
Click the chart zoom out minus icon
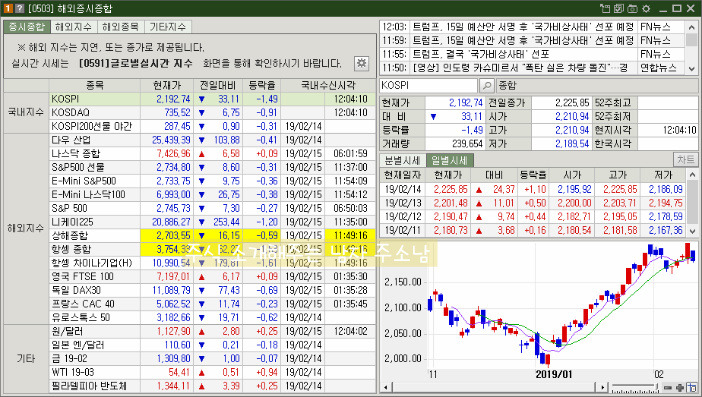pos(668,388)
